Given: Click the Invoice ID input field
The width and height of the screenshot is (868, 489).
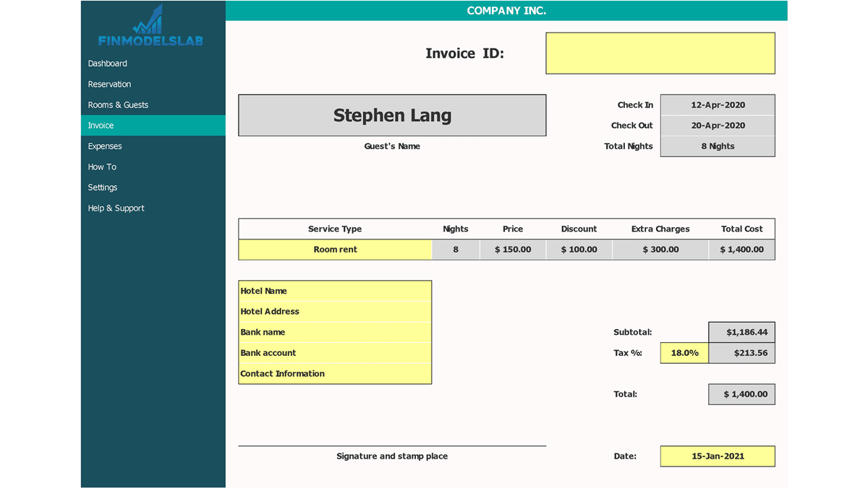Looking at the screenshot, I should (660, 53).
